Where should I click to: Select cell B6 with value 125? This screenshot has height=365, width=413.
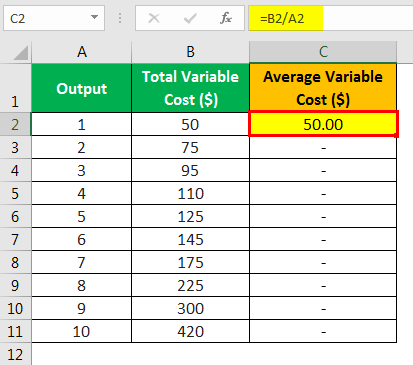pyautogui.click(x=190, y=216)
